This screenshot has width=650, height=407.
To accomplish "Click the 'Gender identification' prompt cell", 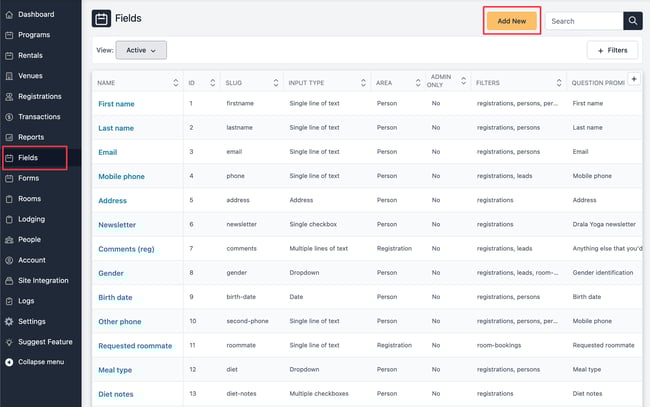I will [603, 273].
